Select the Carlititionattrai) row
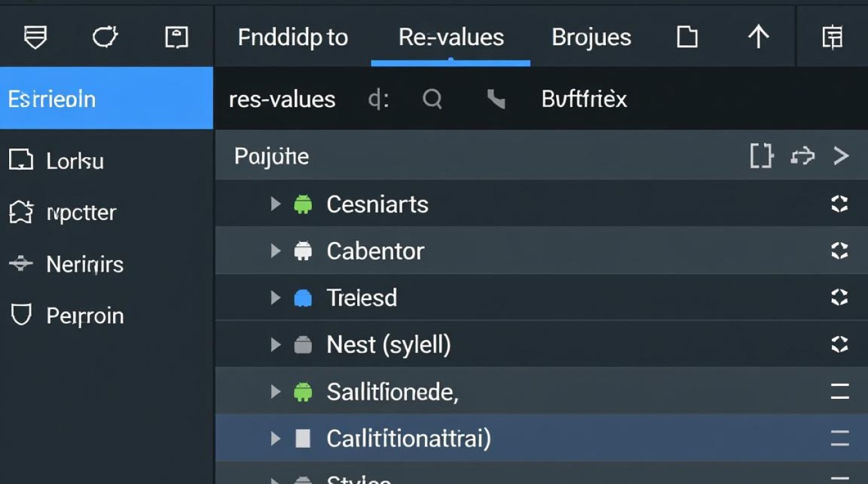This screenshot has width=868, height=484. [408, 439]
